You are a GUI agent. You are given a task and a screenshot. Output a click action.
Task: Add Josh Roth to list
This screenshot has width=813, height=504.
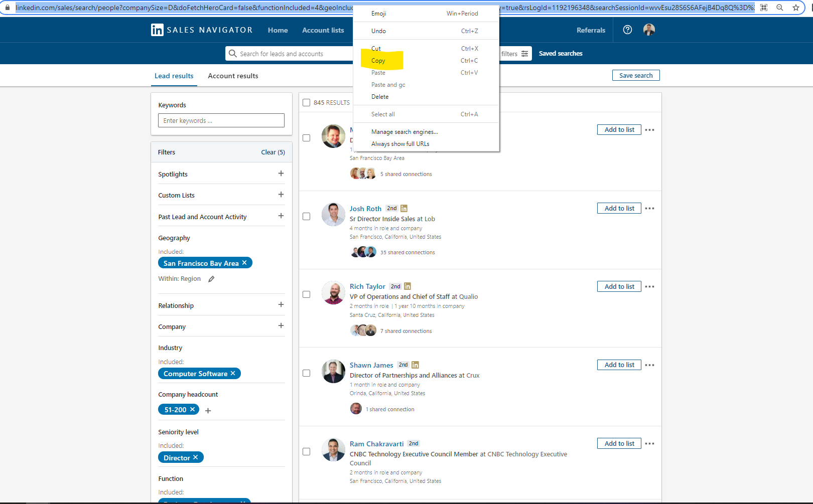click(x=619, y=208)
